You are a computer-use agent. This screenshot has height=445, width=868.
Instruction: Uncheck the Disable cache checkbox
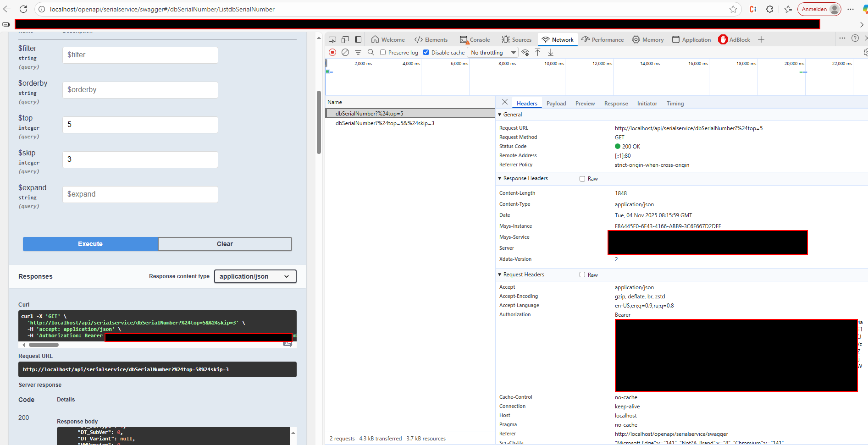pyautogui.click(x=426, y=53)
